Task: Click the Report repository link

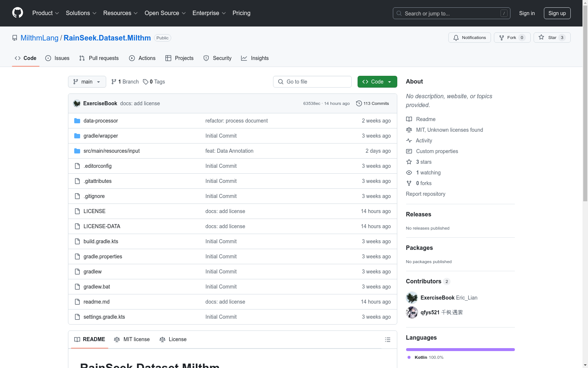Action: pos(426,194)
